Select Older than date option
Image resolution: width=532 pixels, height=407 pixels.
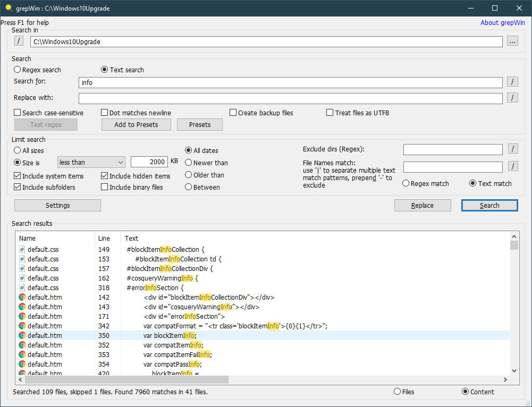(x=205, y=175)
